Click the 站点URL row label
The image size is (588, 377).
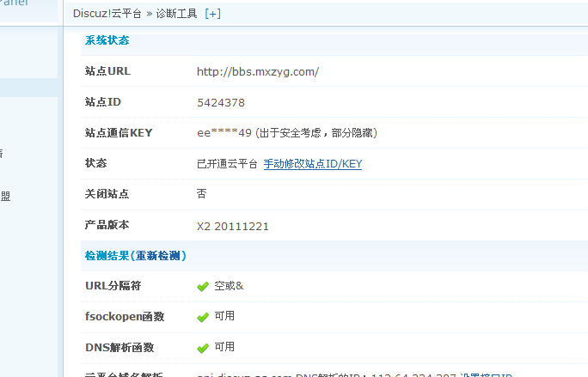coord(107,70)
